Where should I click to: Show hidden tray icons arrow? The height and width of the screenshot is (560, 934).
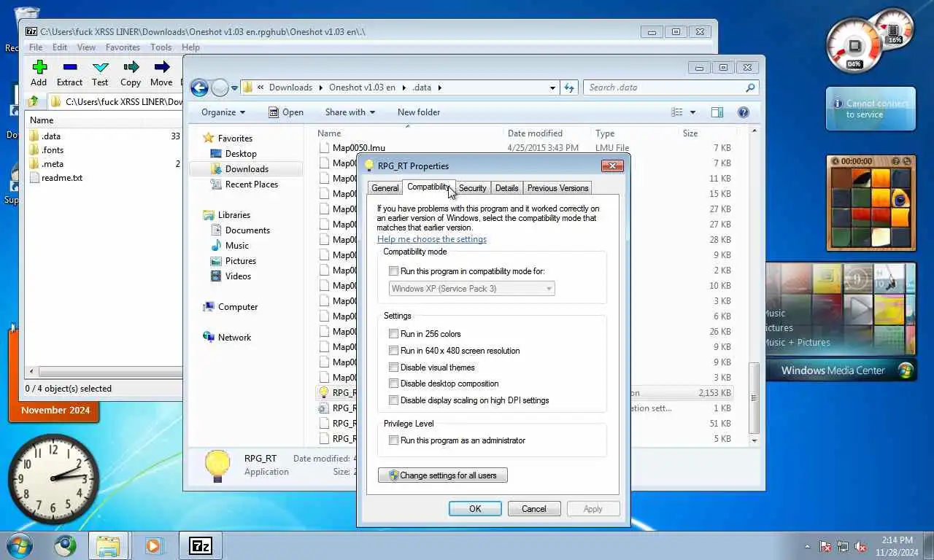coord(807,546)
